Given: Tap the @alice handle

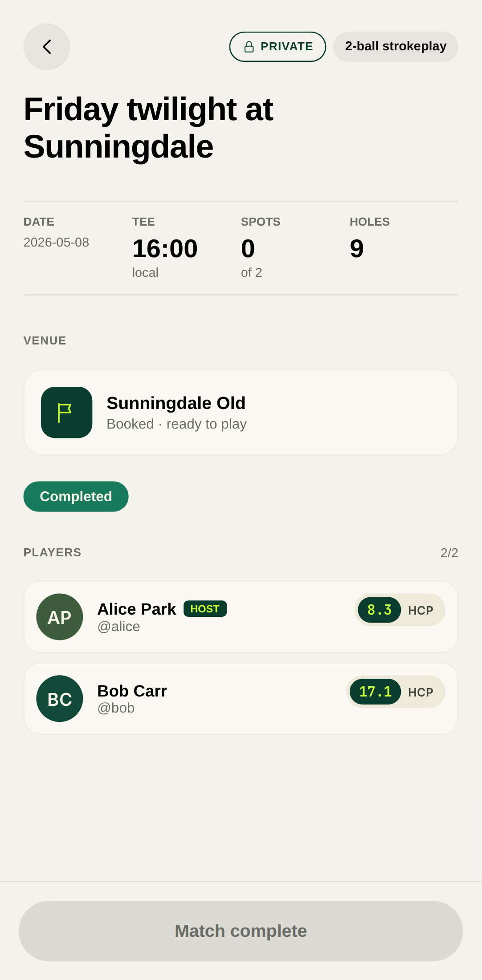Looking at the screenshot, I should pyautogui.click(x=118, y=627).
